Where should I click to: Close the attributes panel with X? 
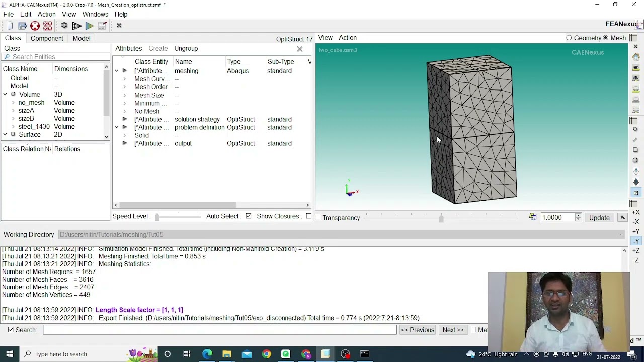(x=300, y=49)
